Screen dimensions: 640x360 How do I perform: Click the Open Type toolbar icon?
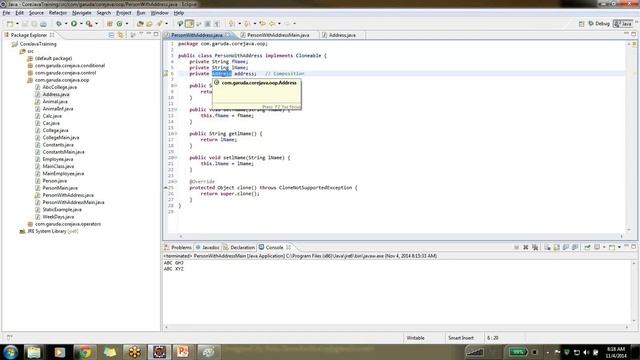tap(140, 24)
